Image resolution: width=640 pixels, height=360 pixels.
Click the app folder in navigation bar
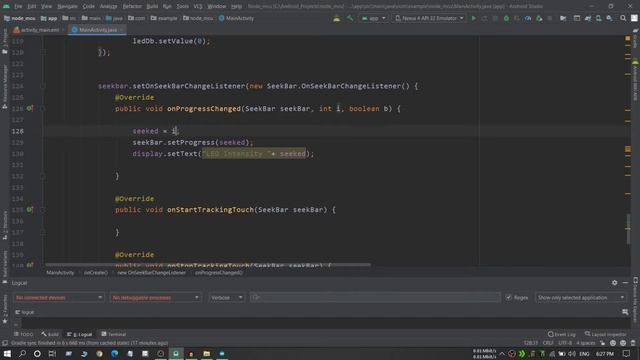point(49,18)
